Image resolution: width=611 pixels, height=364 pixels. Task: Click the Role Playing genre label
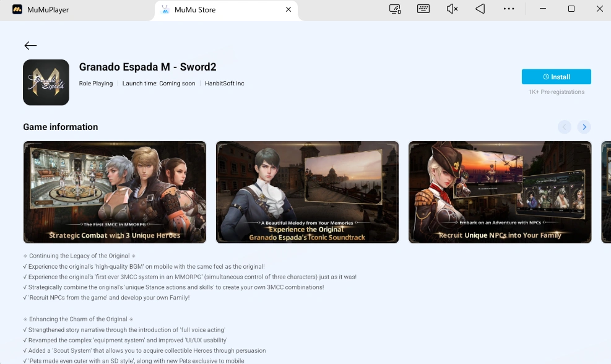96,84
